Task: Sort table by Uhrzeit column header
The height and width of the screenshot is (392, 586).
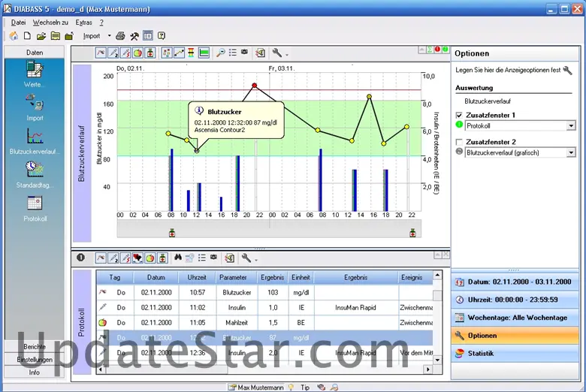Action: (197, 277)
